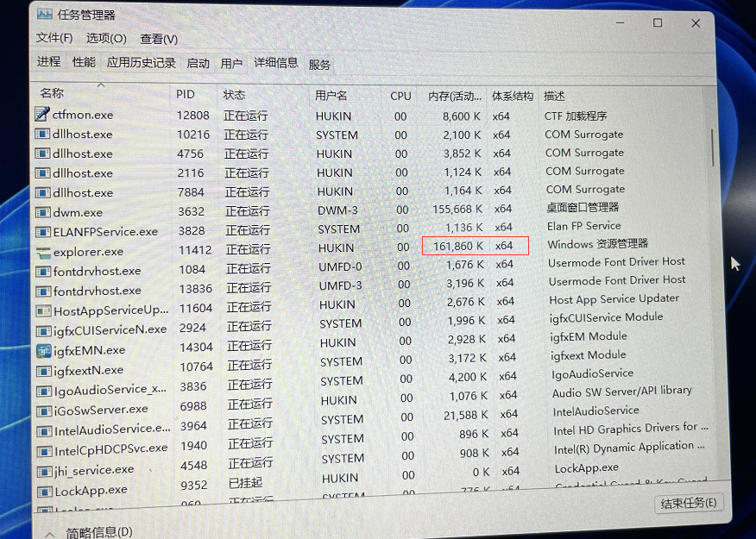Image resolution: width=756 pixels, height=539 pixels.
Task: Click the 155,668 K memory value
Action: tap(457, 209)
